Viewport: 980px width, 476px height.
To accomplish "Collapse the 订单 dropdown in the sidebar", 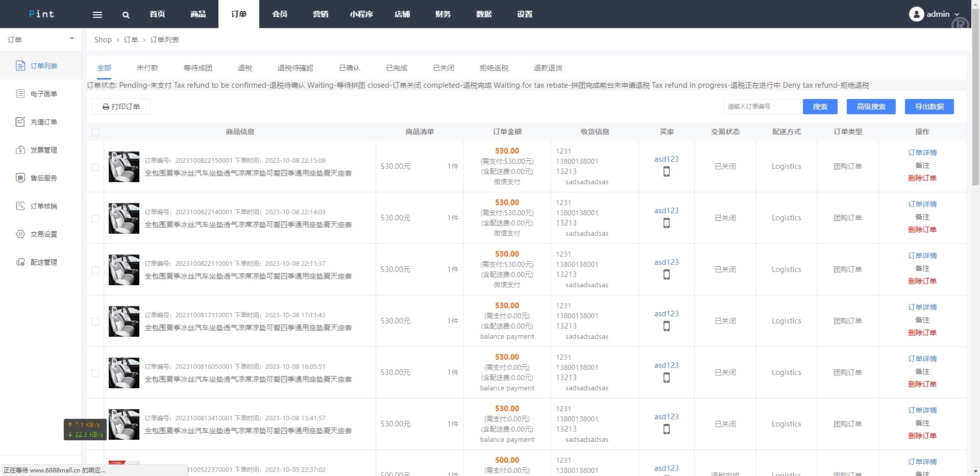I will [71, 39].
